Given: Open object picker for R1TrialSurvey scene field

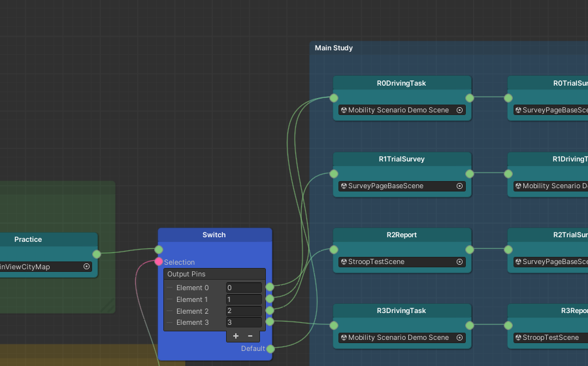Looking at the screenshot, I should pyautogui.click(x=459, y=186).
